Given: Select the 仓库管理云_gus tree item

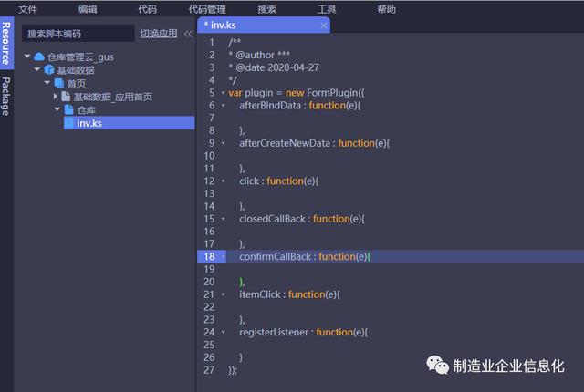Looking at the screenshot, I should (x=80, y=57).
